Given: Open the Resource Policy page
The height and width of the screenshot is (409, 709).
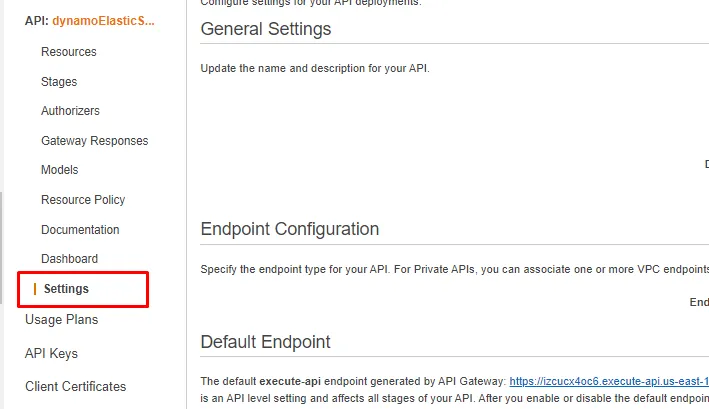Looking at the screenshot, I should click(x=83, y=200).
